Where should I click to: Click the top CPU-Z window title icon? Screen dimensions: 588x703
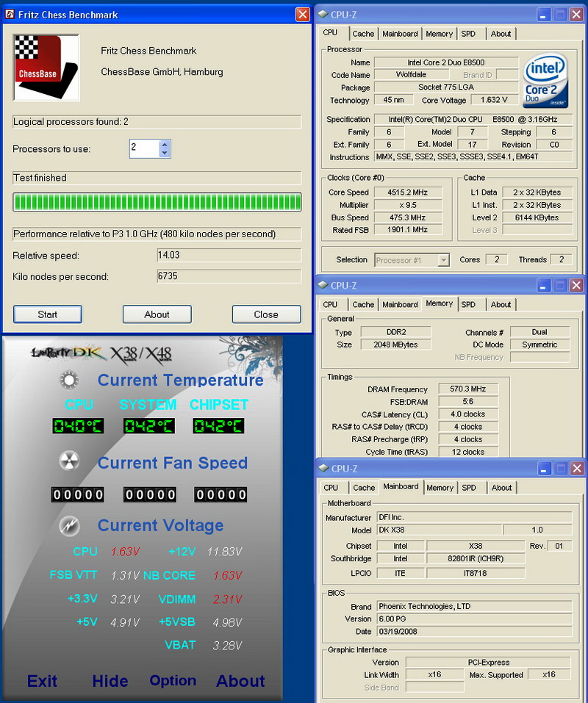[x=323, y=15]
